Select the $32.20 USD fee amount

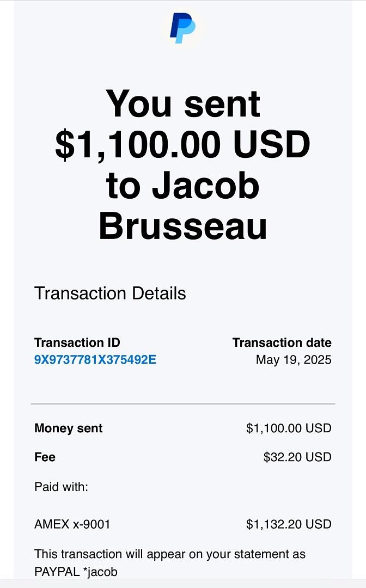click(x=297, y=457)
